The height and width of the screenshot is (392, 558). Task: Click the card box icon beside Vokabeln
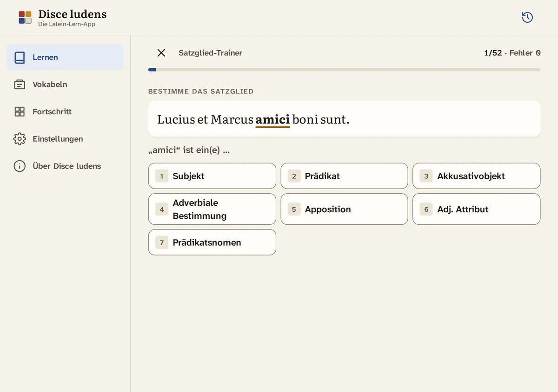[20, 85]
